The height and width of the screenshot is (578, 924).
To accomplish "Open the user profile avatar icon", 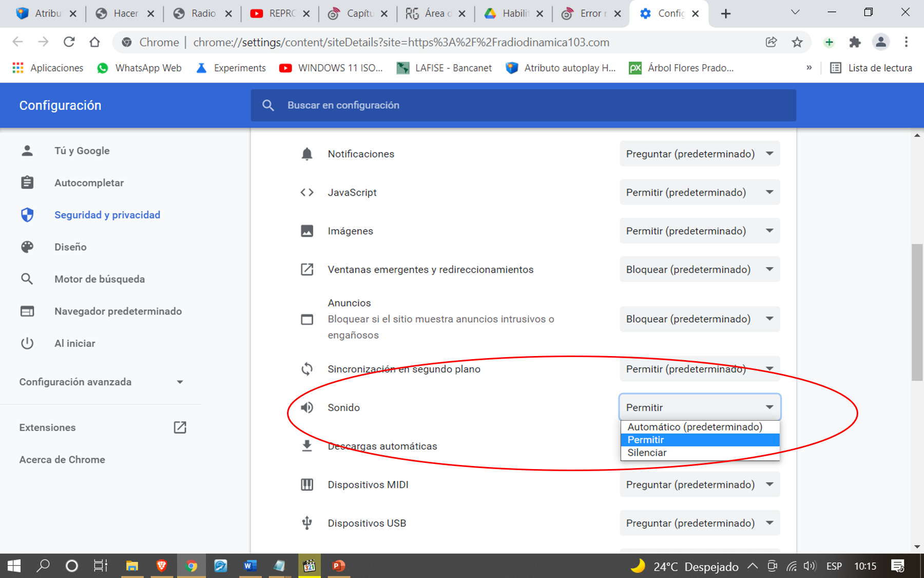I will pos(880,42).
